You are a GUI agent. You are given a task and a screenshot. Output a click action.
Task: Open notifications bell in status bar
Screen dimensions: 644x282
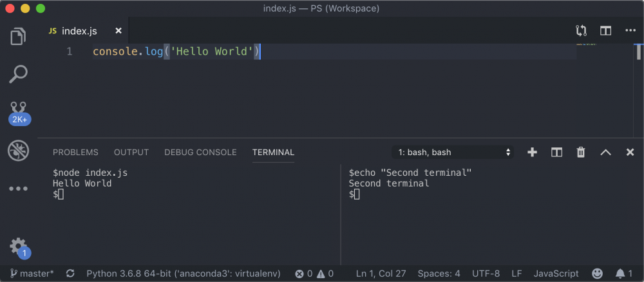click(x=624, y=274)
